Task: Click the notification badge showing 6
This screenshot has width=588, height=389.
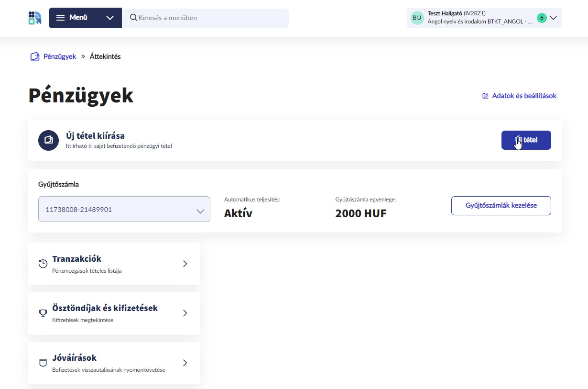Action: click(542, 17)
